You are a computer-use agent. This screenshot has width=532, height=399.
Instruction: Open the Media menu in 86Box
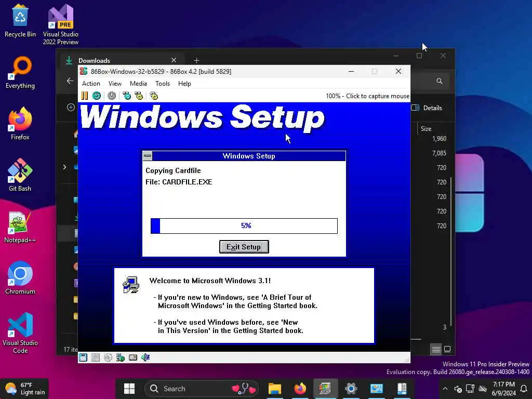[138, 84]
